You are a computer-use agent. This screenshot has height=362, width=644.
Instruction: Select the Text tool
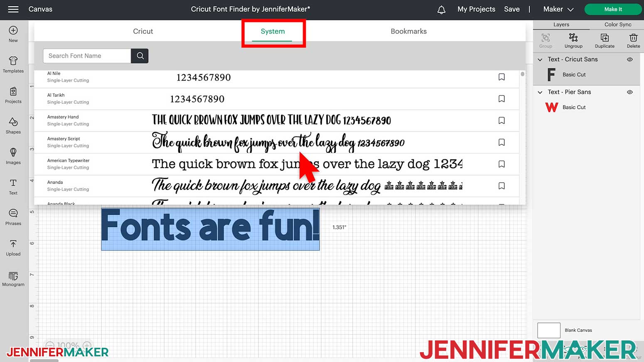[x=13, y=187]
